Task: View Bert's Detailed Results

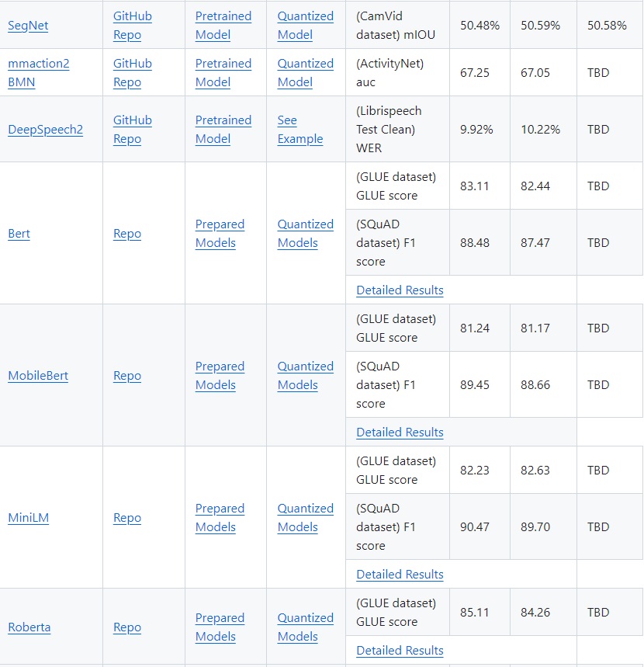Action: (x=400, y=290)
